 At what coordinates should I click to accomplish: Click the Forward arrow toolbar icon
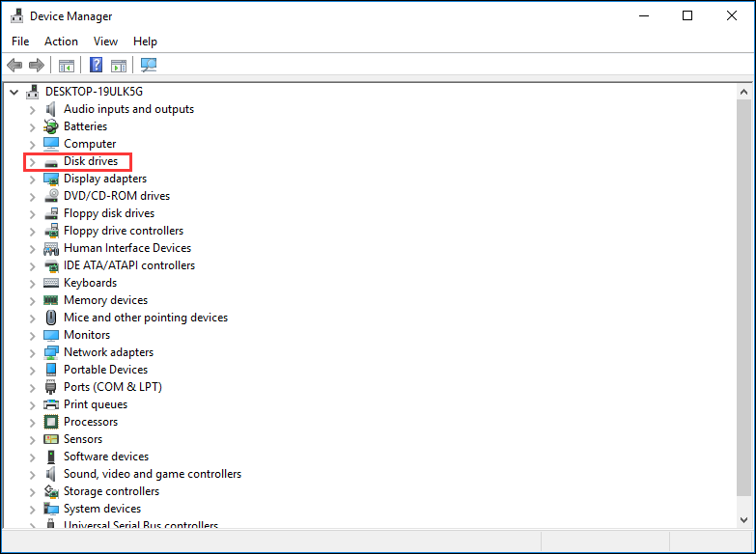pyautogui.click(x=37, y=65)
